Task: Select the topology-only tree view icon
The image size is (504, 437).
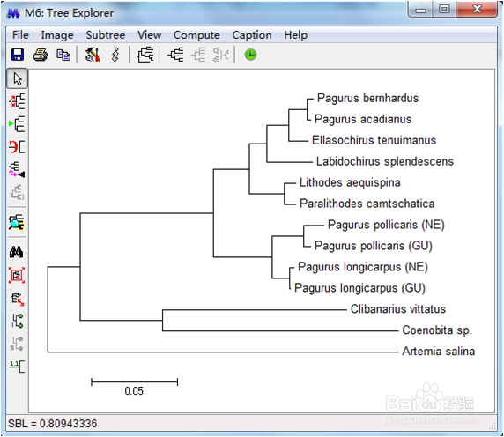Action: 145,55
